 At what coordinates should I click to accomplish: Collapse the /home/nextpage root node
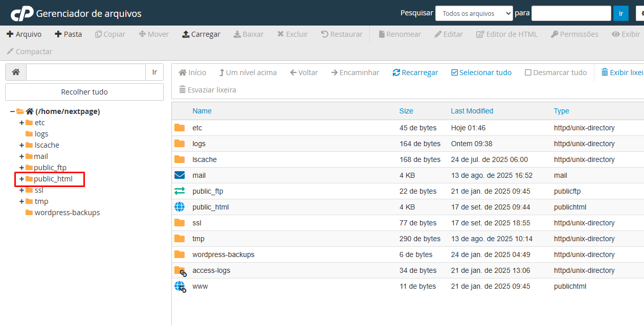coord(12,111)
